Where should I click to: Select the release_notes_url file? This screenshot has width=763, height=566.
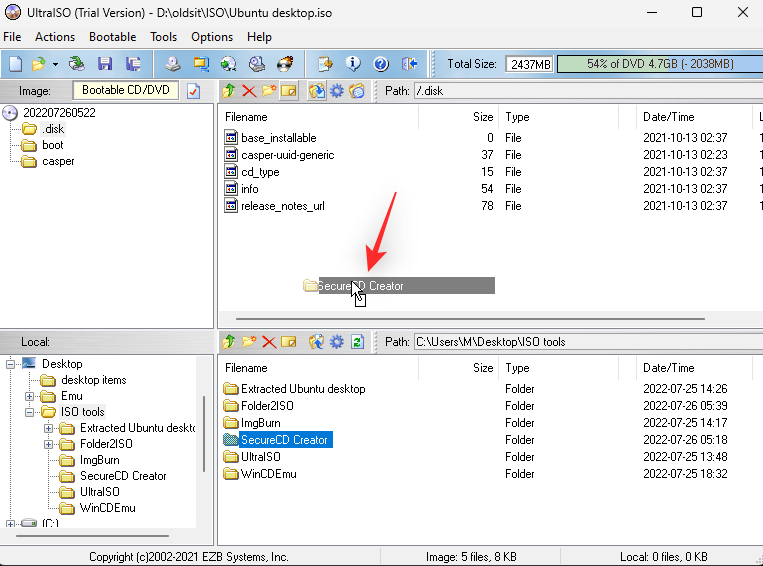[x=283, y=206]
